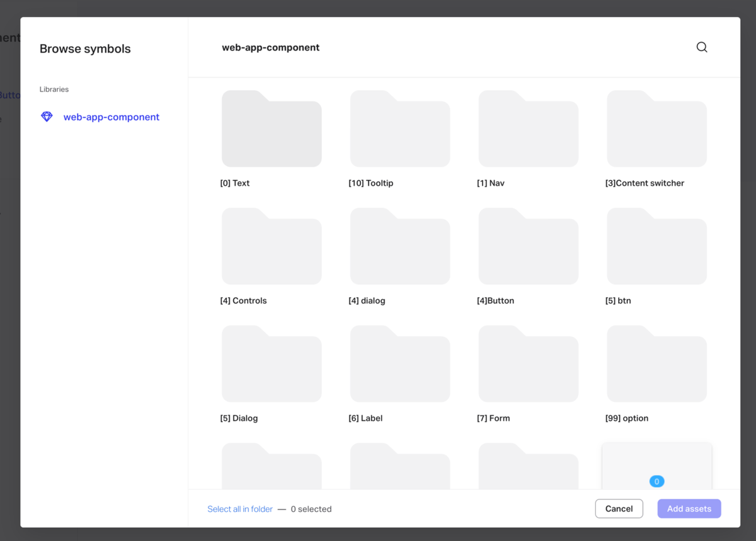
Task: Click the [1] Nav folder label
Action: (491, 183)
